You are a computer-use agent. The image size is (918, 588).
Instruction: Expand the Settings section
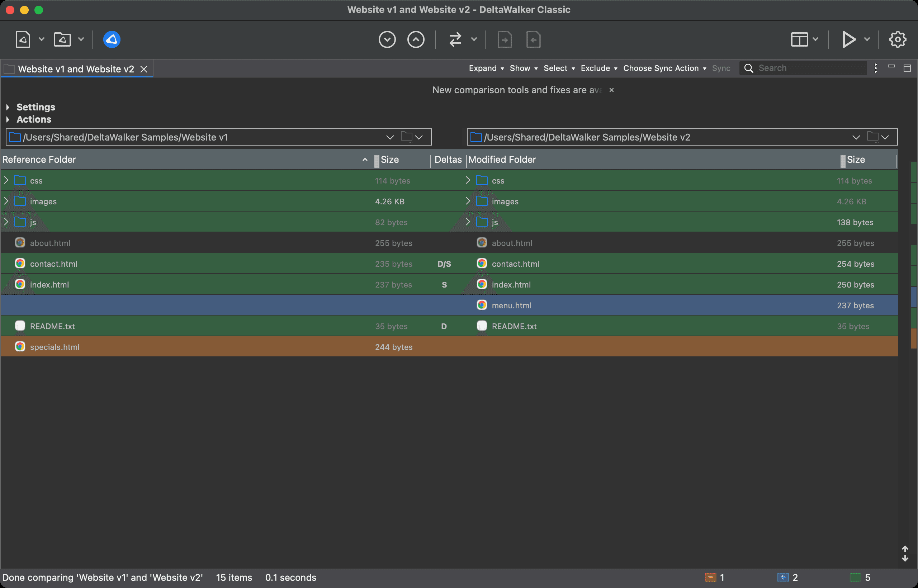pyautogui.click(x=8, y=107)
